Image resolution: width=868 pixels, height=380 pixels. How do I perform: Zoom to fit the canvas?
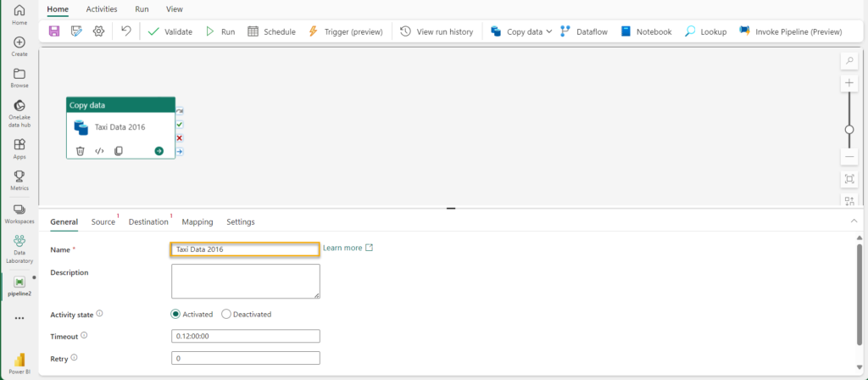pos(849,179)
